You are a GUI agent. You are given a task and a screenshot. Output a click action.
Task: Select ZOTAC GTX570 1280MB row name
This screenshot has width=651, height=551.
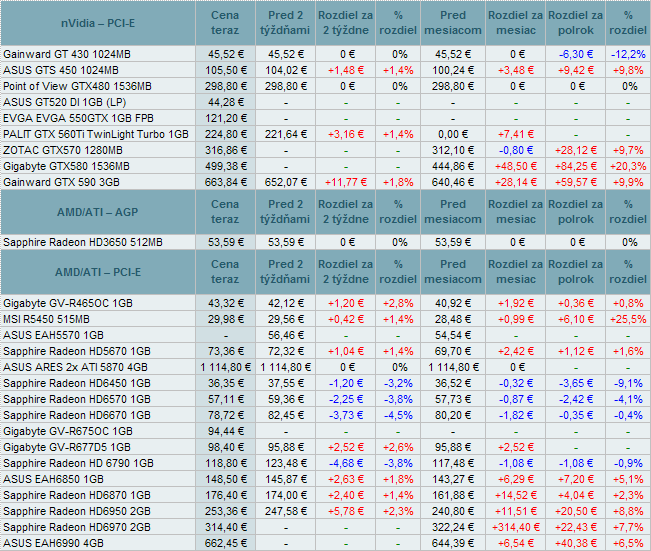tap(63, 150)
